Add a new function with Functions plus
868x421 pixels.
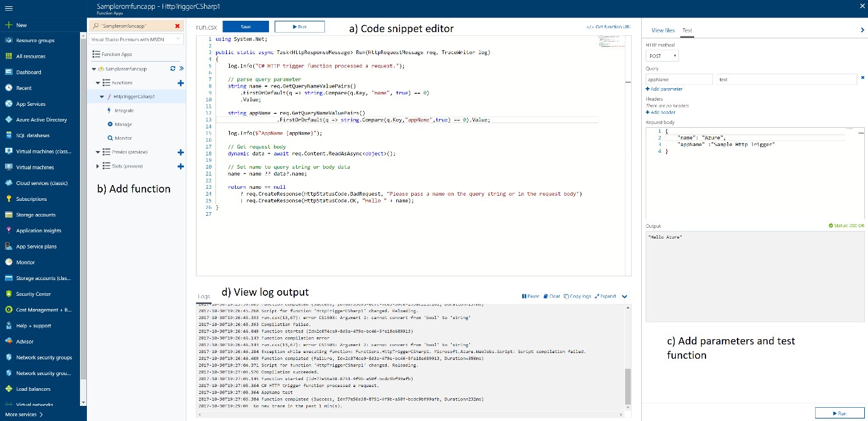(x=181, y=82)
